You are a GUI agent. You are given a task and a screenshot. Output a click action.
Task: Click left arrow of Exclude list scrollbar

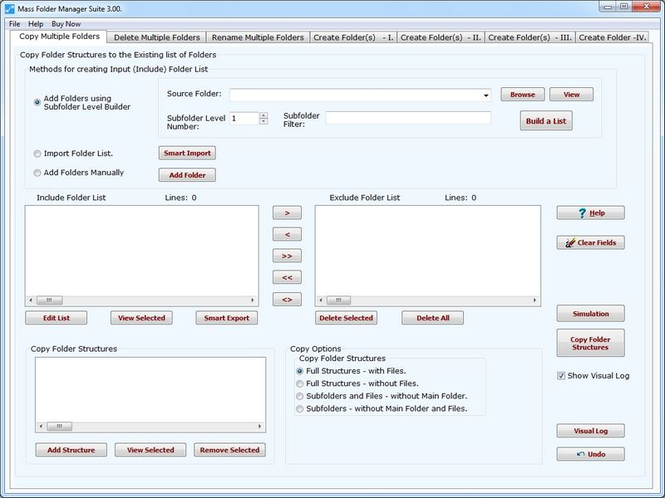[321, 300]
